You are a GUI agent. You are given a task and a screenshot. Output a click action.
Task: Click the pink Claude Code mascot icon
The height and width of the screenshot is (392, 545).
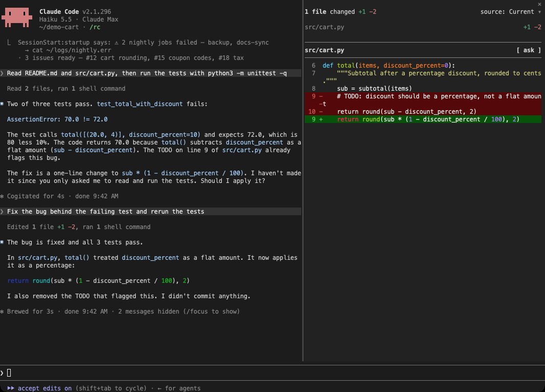[17, 17]
